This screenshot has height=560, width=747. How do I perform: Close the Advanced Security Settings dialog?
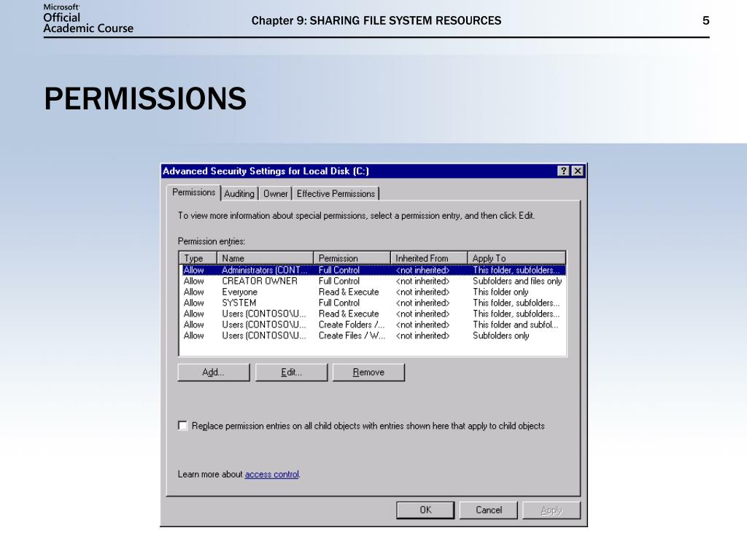click(578, 171)
